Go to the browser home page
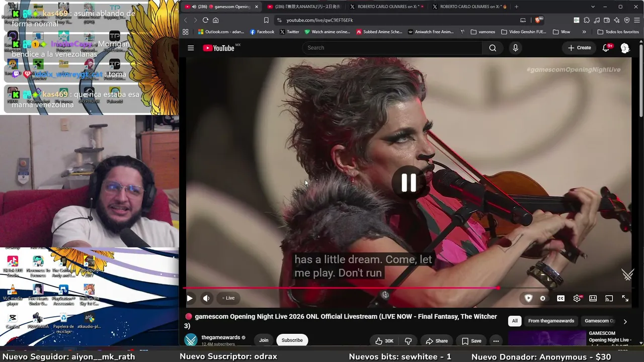Viewport: 644px width, 362px height. point(216,20)
